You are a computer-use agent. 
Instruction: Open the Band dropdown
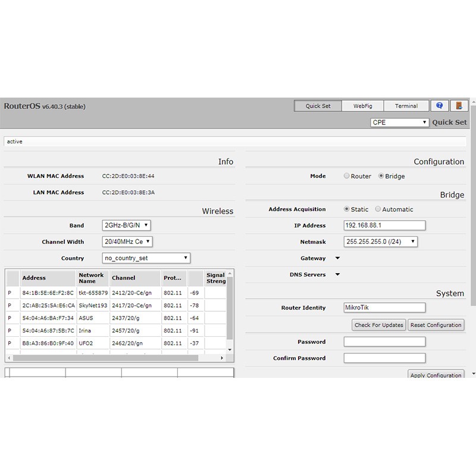point(127,226)
